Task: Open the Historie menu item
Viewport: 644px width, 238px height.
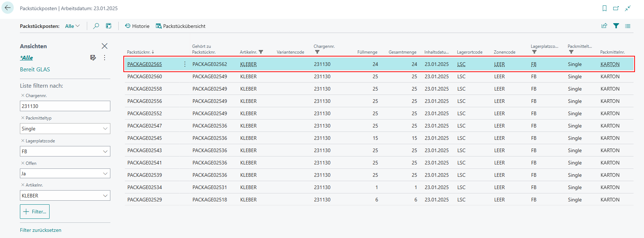Action: pos(137,26)
